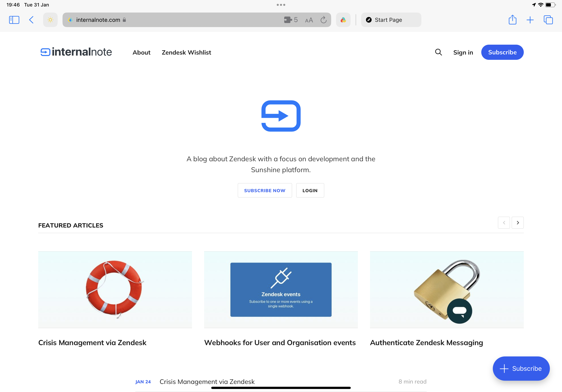Tap the sun extension icon
562x392 pixels.
coord(50,20)
